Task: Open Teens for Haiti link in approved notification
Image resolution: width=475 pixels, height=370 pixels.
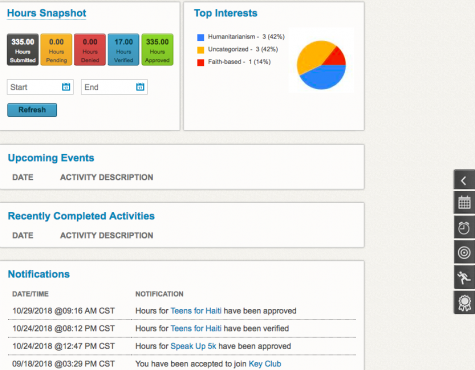Action: coord(196,311)
